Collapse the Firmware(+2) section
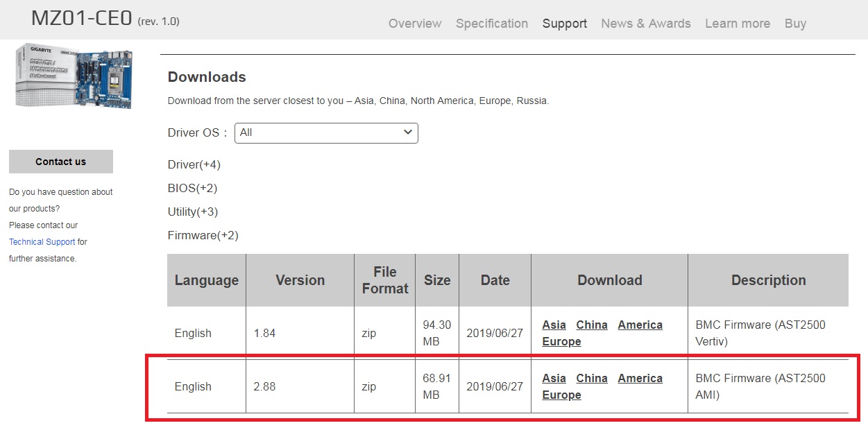868x430 pixels. click(203, 235)
